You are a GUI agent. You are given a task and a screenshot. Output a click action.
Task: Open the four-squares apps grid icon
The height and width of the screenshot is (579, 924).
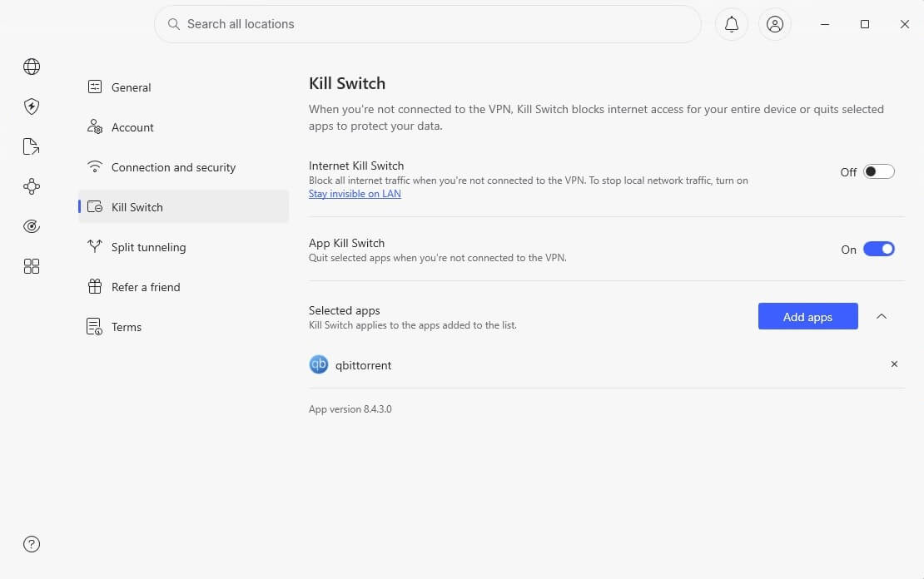[32, 266]
